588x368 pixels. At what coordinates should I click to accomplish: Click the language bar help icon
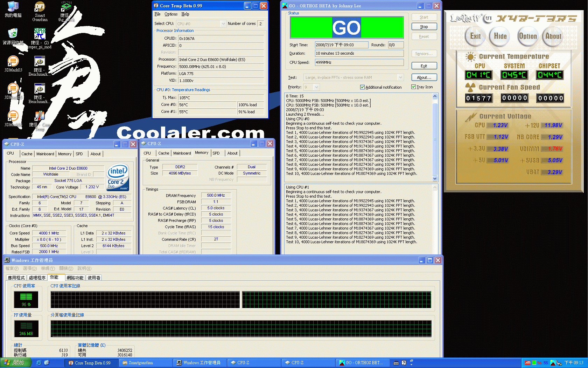[404, 363]
